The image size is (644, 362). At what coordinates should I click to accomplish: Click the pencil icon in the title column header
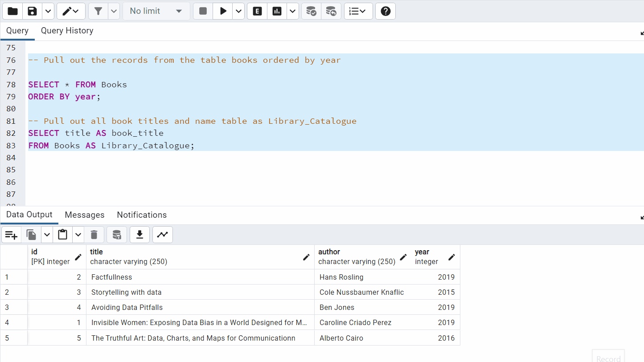point(307,257)
